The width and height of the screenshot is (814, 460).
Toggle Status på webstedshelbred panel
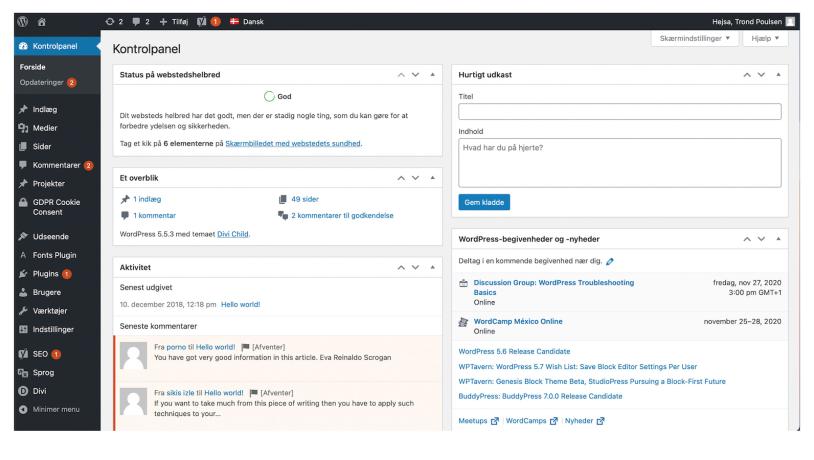click(x=432, y=75)
